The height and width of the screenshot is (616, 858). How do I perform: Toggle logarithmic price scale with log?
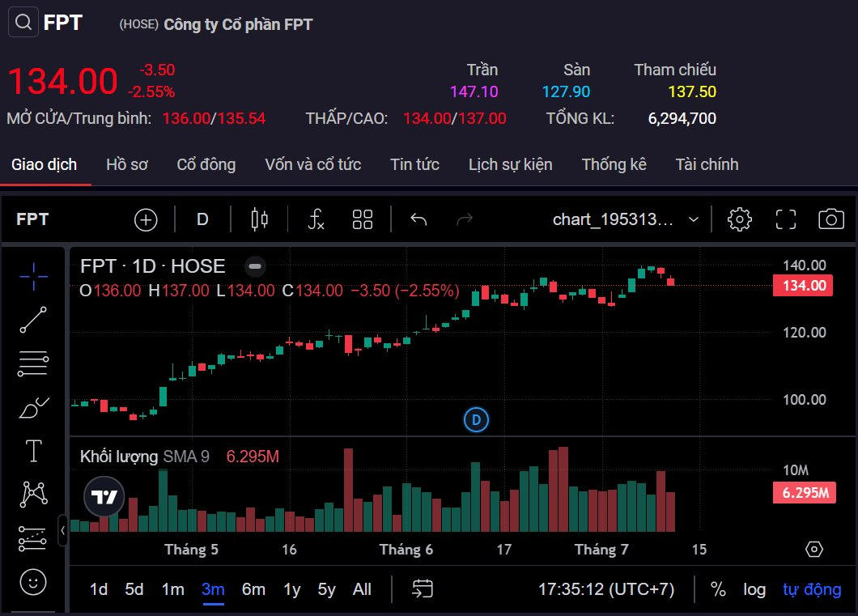754,589
